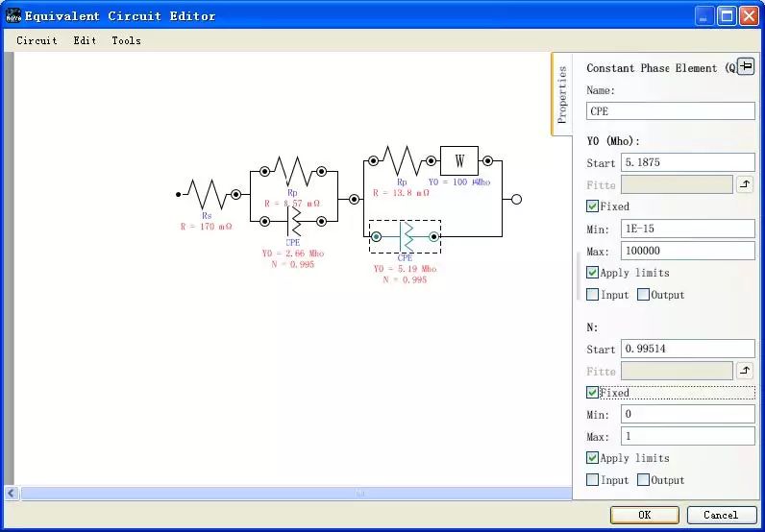Check the Output box under N
Image resolution: width=765 pixels, height=532 pixels.
pyautogui.click(x=644, y=480)
